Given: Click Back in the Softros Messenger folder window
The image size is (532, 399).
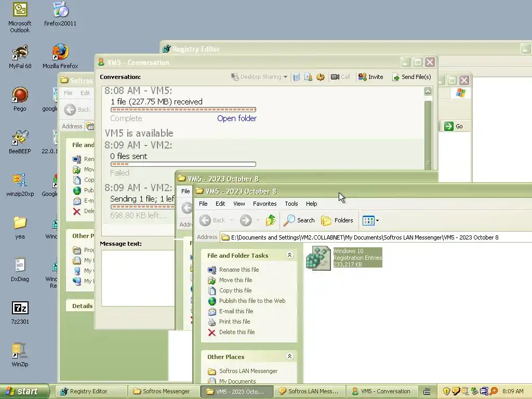Looking at the screenshot, I should click(x=77, y=110).
